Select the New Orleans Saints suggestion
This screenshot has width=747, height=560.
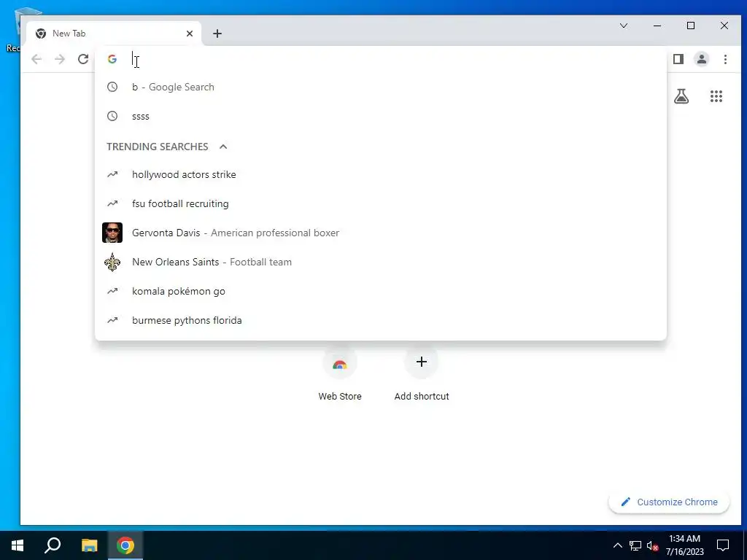[x=381, y=262]
